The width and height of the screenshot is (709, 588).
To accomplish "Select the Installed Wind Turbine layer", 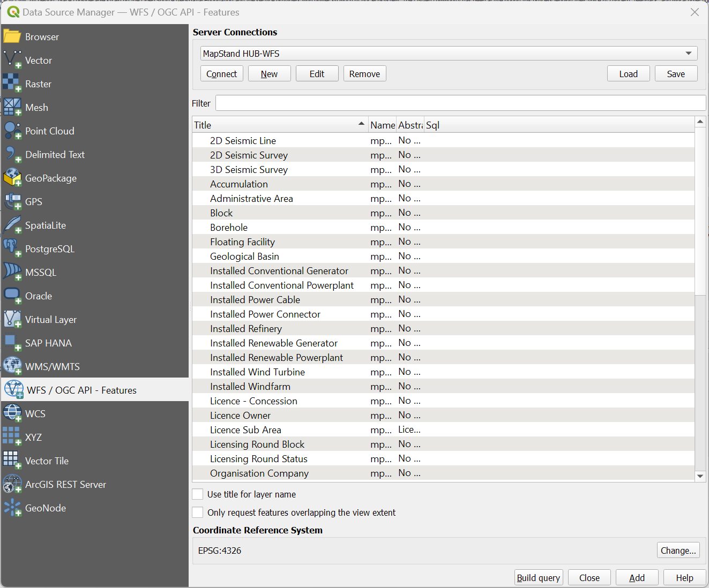I will pos(443,372).
